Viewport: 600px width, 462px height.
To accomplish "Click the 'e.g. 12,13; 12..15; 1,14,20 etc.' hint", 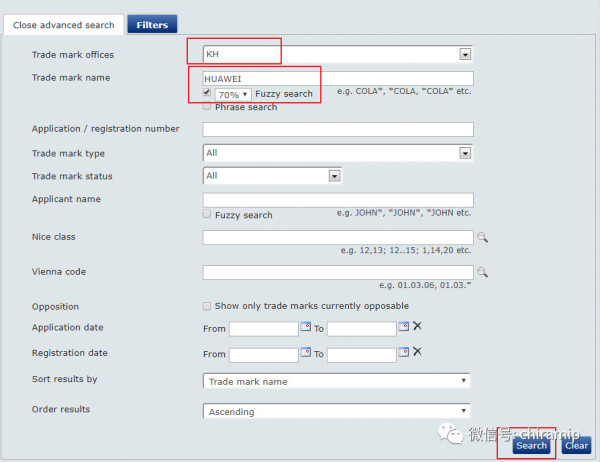I will pos(406,250).
